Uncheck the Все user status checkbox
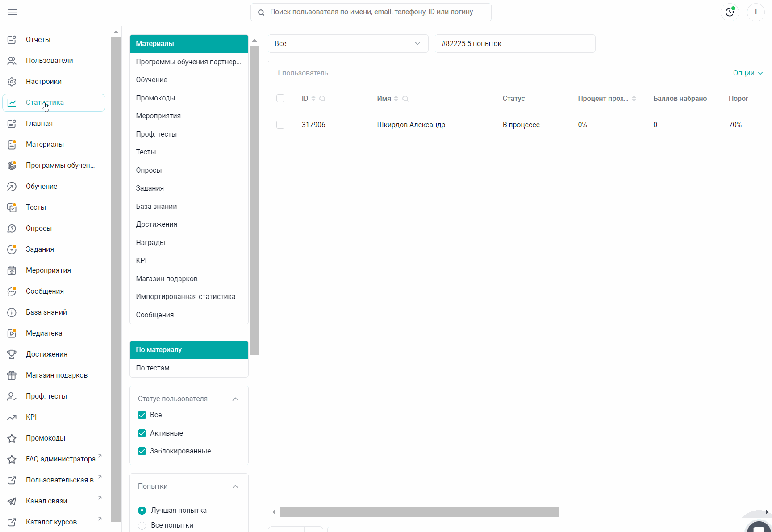This screenshot has width=772, height=532. pos(142,415)
